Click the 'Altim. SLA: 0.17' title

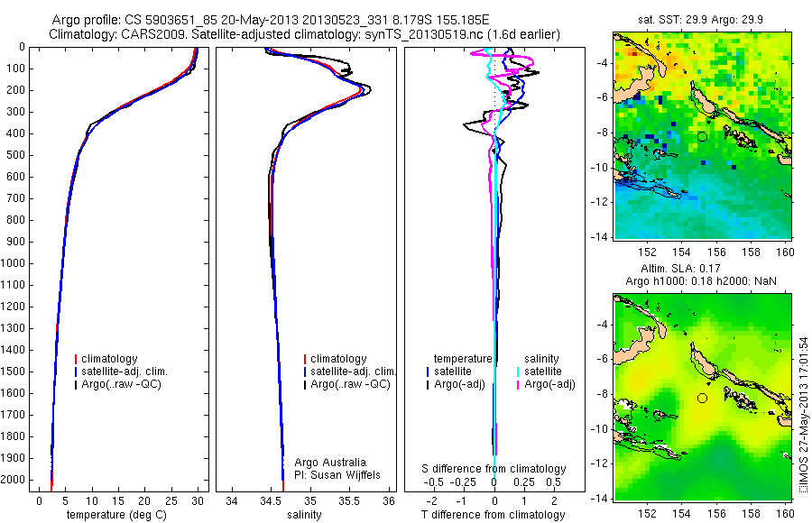(680, 268)
